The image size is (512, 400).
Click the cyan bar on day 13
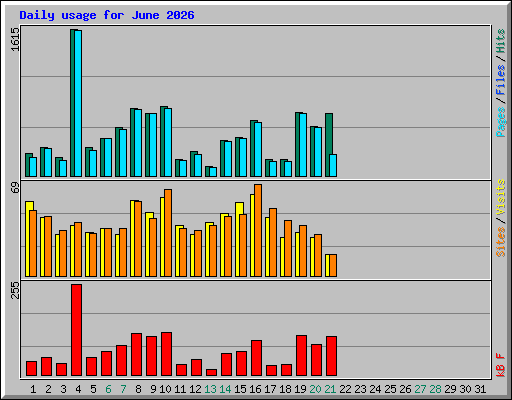213,172
